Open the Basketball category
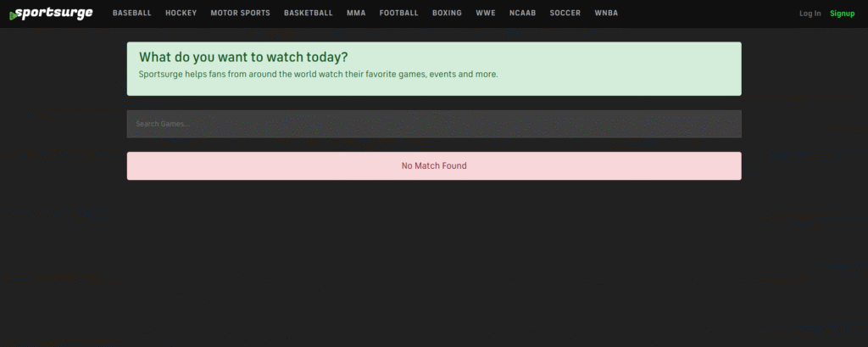 tap(309, 14)
